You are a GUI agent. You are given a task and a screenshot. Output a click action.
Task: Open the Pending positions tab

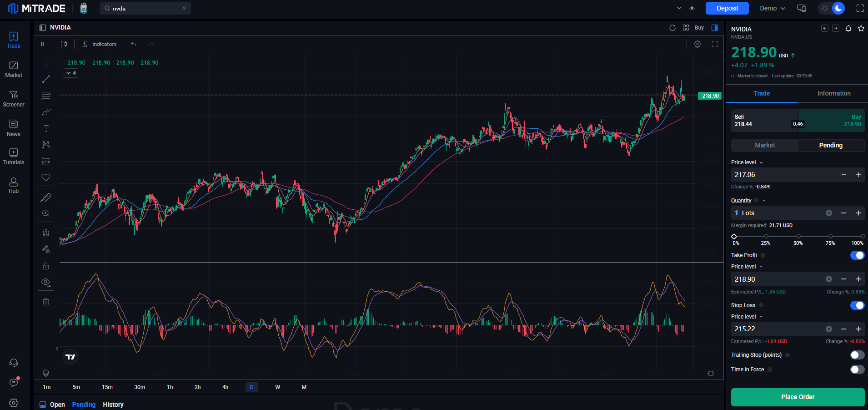(84, 405)
